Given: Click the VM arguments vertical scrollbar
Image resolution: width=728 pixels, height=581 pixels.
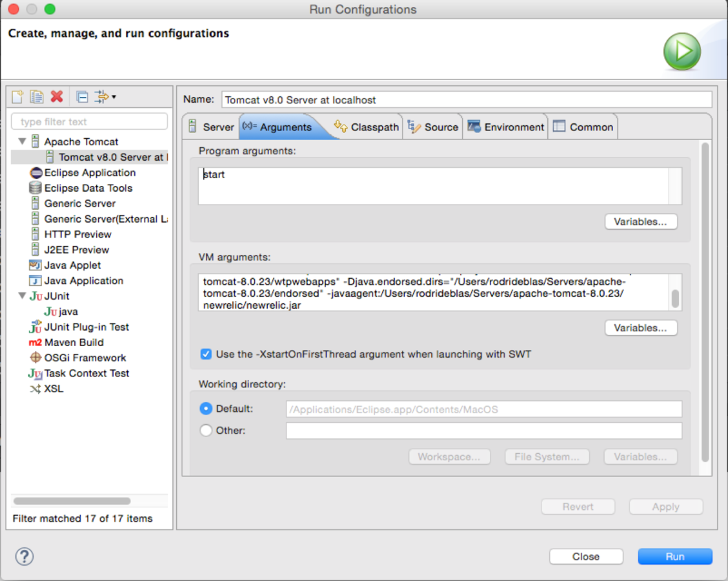Looking at the screenshot, I should tap(676, 298).
